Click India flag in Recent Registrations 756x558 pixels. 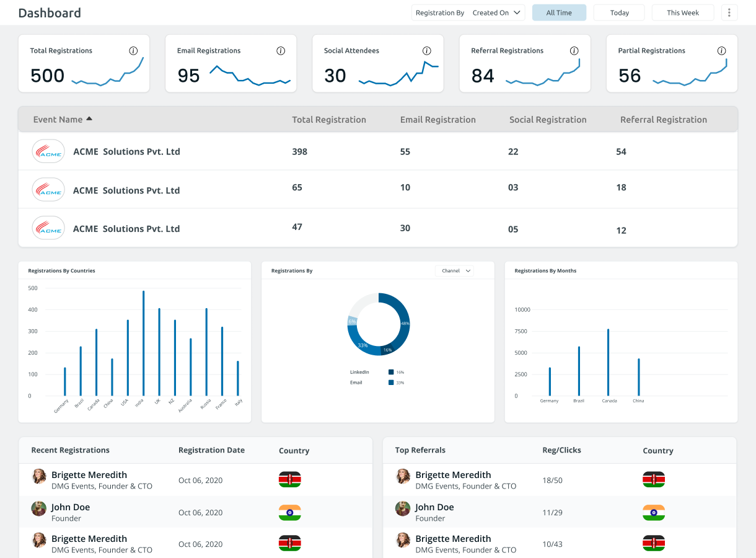pyautogui.click(x=289, y=512)
